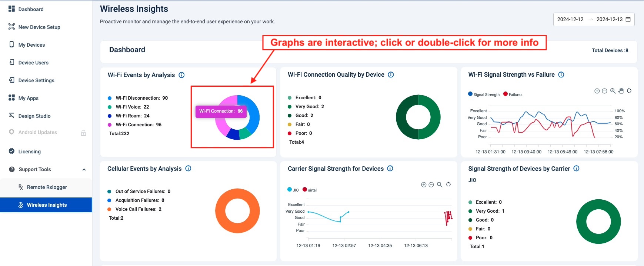Click zoom-out icon on Wi-Fi Signal Strength chart
The width and height of the screenshot is (644, 266).
pyautogui.click(x=604, y=91)
